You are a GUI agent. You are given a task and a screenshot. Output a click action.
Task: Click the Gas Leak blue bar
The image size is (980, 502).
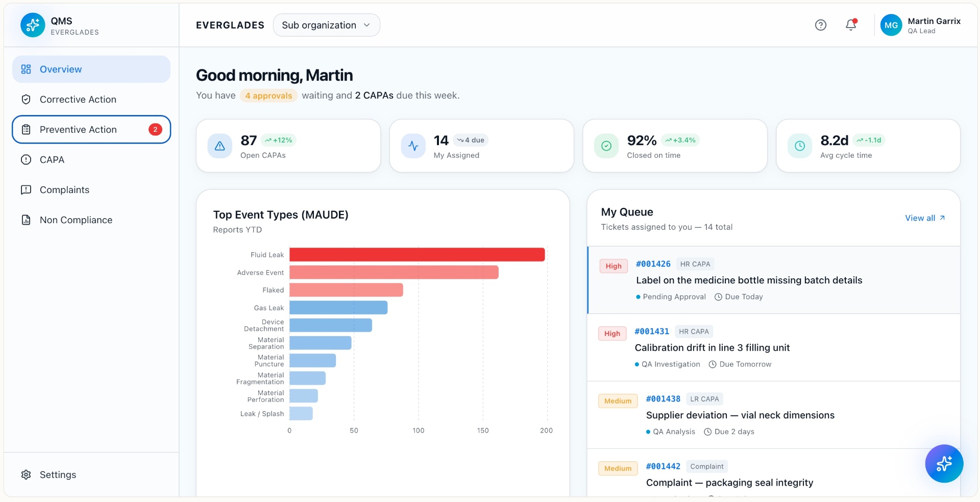338,307
